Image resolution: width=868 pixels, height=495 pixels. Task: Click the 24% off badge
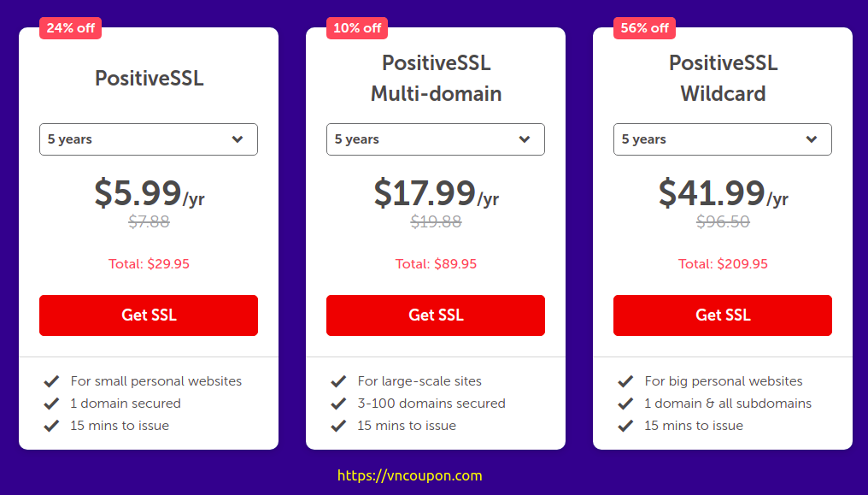[x=70, y=28]
